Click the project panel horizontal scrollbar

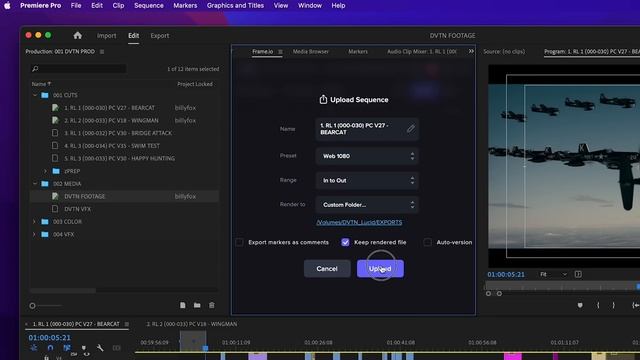pyautogui.click(x=63, y=291)
